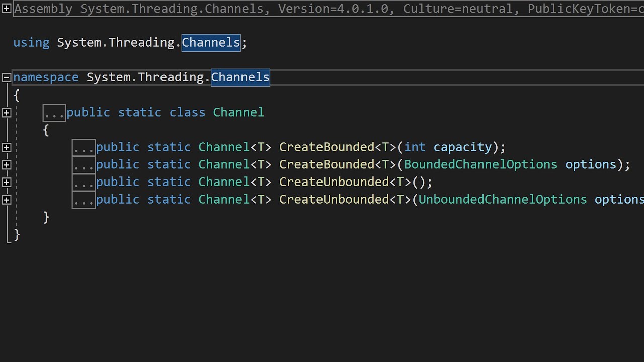Image resolution: width=644 pixels, height=362 pixels.
Task: Click 'CreateBounded' in the int capacity overload
Action: [327, 147]
